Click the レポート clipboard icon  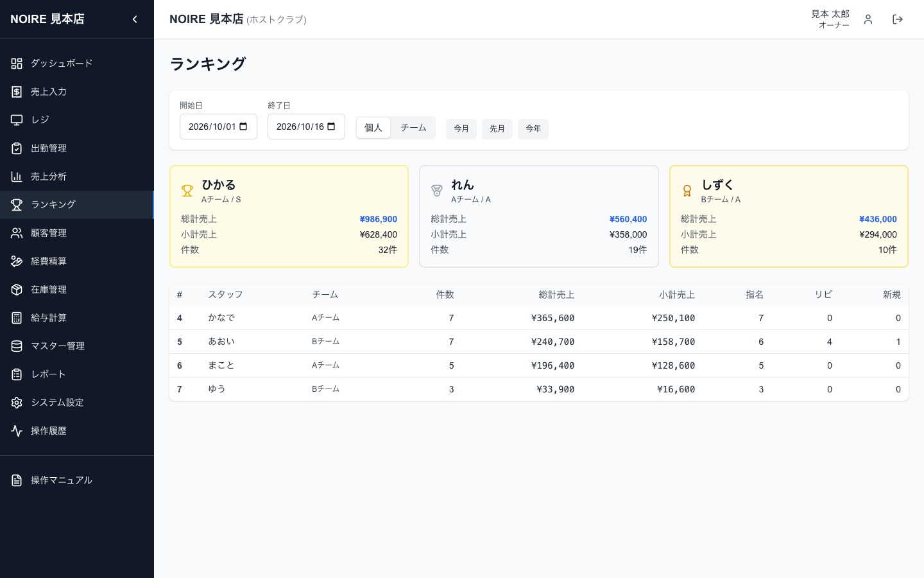tap(17, 374)
